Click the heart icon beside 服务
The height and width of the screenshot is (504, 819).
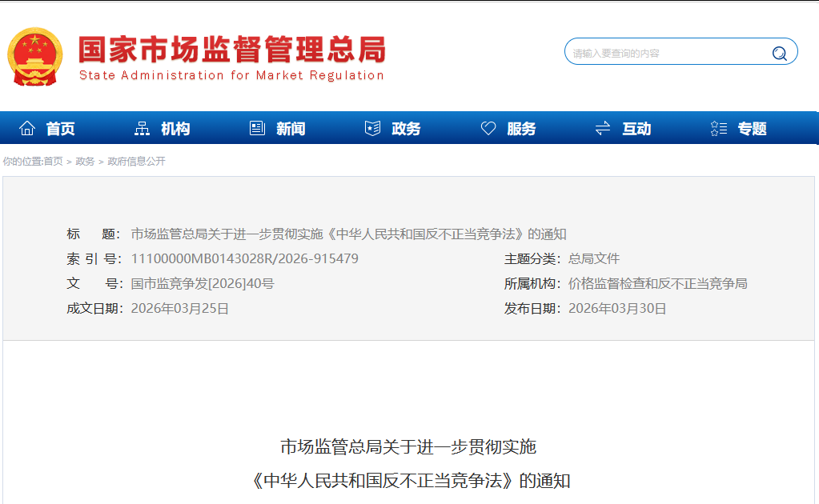click(488, 129)
